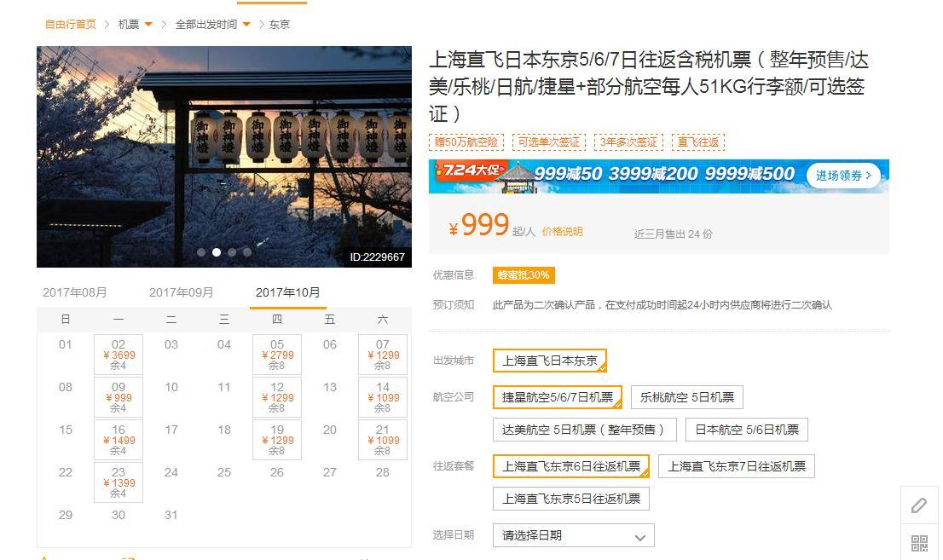Click the 可选单次签证 tag
Screen dimensions: 943x560
pyautogui.click(x=548, y=142)
